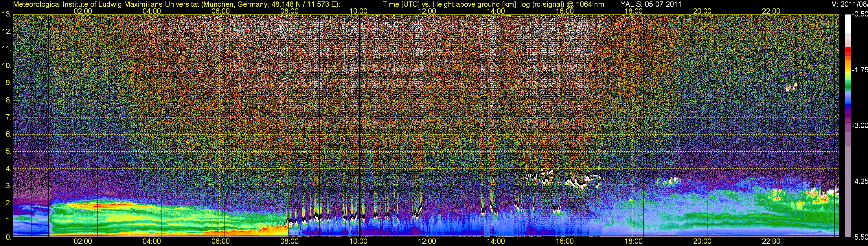Pick the -4.25 color scale value
This screenshot has width=868, height=246.
point(860,181)
